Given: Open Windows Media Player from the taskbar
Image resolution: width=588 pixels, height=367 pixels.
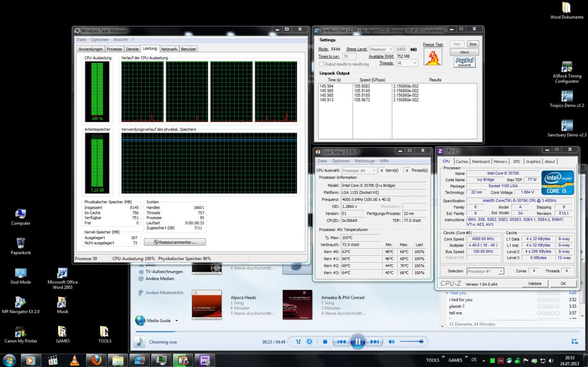Looking at the screenshot, I should (31, 360).
